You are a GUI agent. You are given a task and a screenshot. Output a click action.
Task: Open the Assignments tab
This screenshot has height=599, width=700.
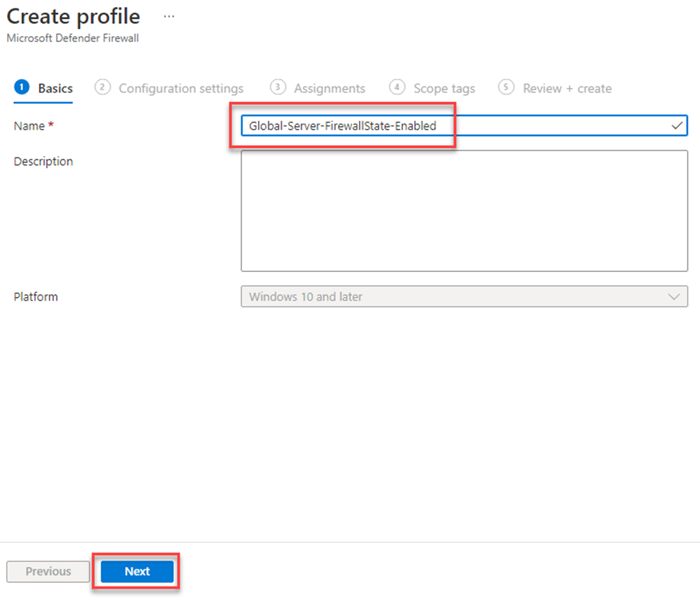[330, 89]
